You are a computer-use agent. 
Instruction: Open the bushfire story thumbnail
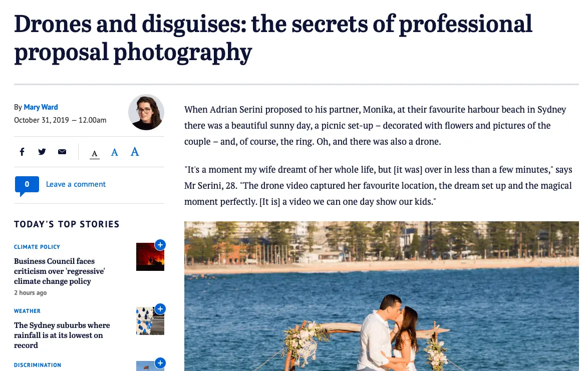(150, 257)
